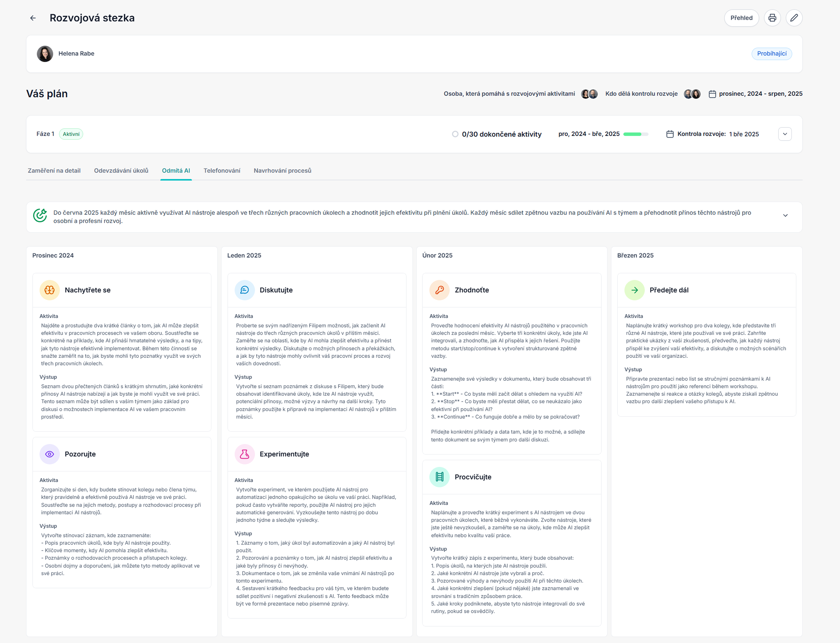
Task: Expand the goal description chevron
Action: coord(785,216)
